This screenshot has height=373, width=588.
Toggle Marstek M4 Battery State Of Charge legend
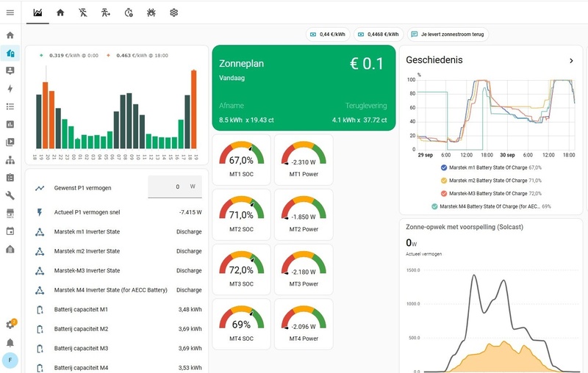[x=491, y=206]
